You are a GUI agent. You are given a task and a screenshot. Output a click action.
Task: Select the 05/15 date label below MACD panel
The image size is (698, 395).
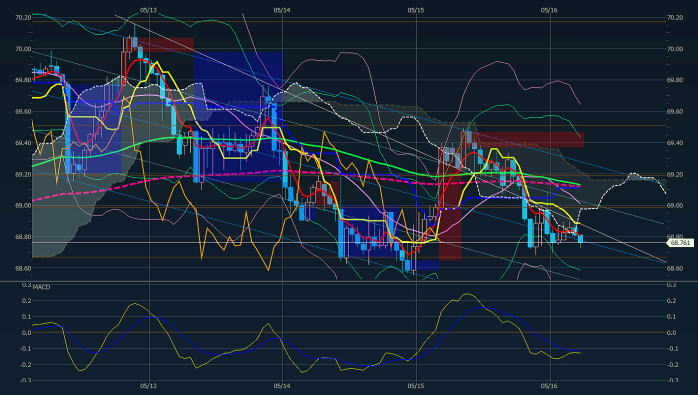416,386
